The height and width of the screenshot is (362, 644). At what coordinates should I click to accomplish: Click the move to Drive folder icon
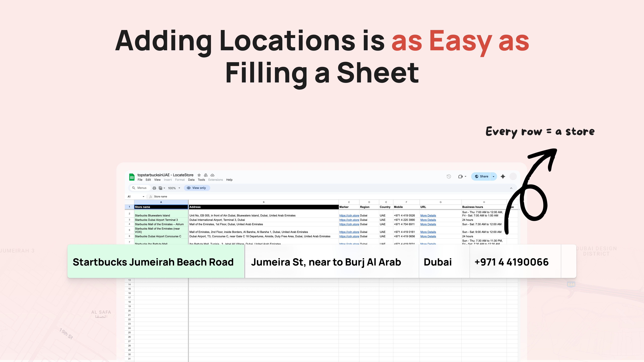coord(206,175)
